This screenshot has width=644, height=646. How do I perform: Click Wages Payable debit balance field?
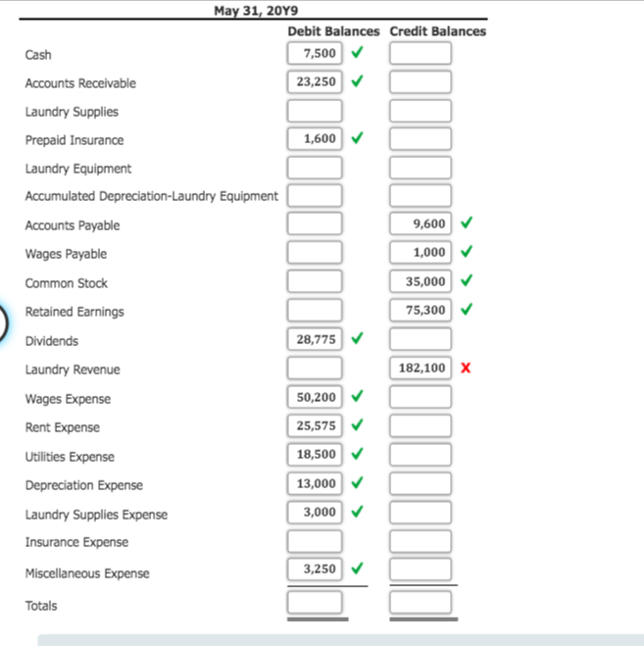click(x=315, y=252)
